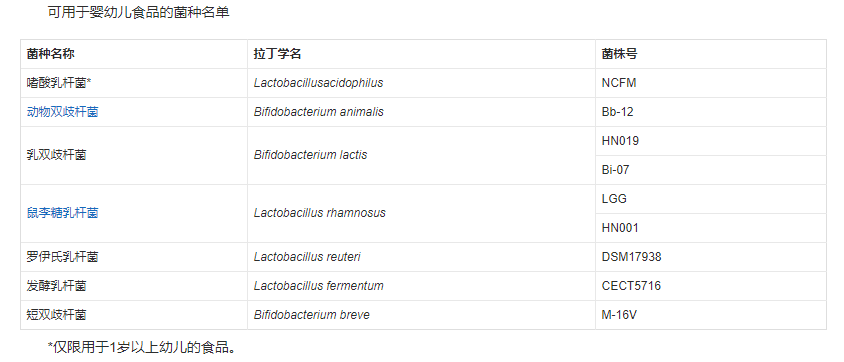The height and width of the screenshot is (362, 844).
Task: Click the 可用于婴幼儿食品的菌种名单 heading
Action: (139, 12)
